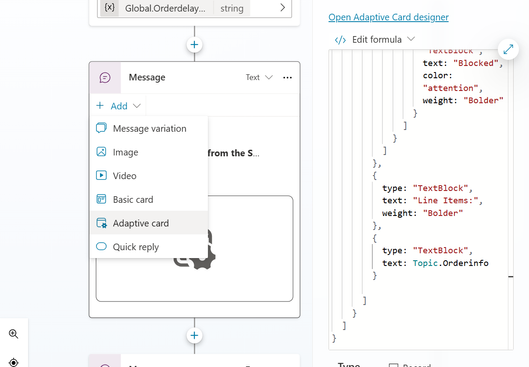Click the Message node chat bubble icon
The image size is (529, 367).
[x=105, y=78]
